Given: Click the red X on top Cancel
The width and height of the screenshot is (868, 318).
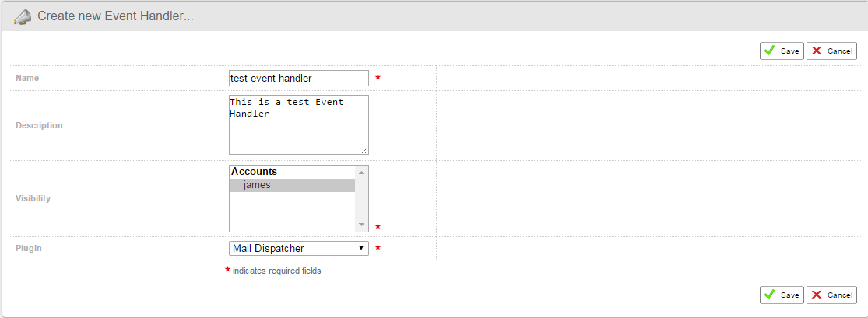Looking at the screenshot, I should tap(817, 51).
